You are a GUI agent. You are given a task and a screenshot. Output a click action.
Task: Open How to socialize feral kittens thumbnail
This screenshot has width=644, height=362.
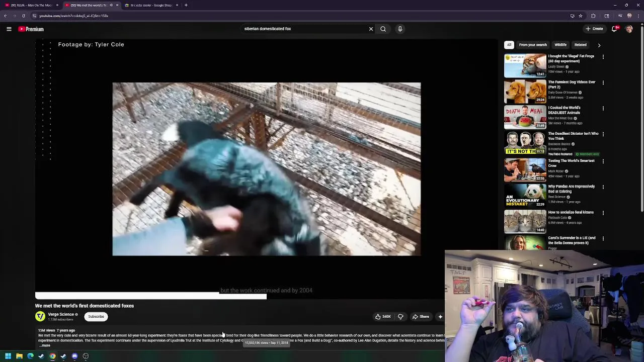(525, 221)
